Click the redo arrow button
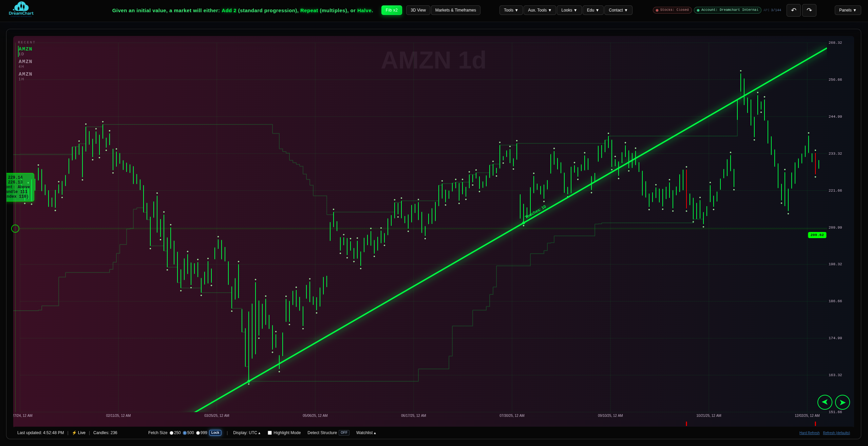Image resolution: width=868 pixels, height=446 pixels. 809,10
